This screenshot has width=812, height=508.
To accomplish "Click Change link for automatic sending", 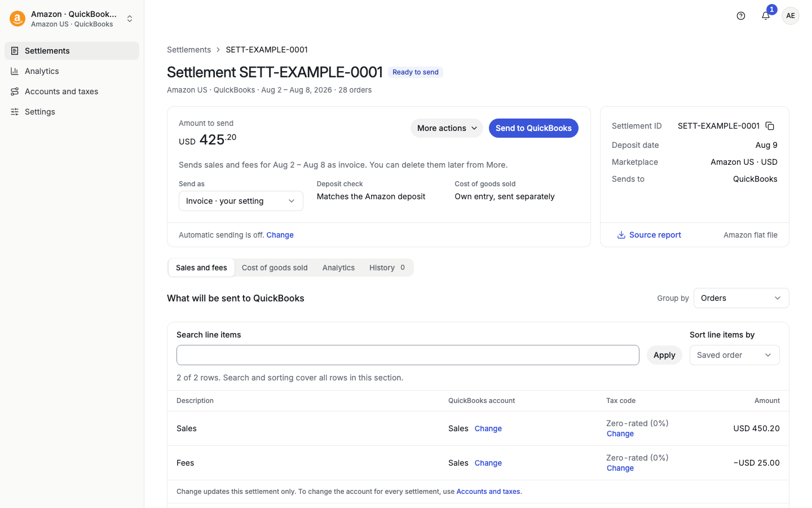I will coord(280,235).
